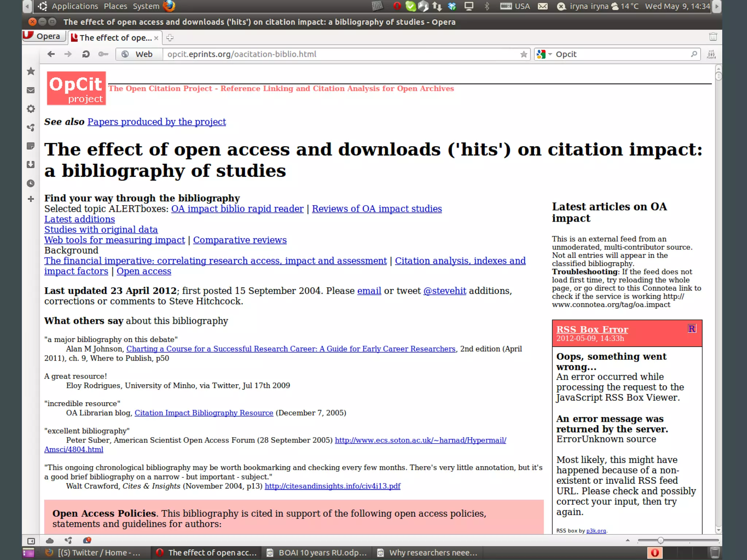This screenshot has width=747, height=560.
Task: Open the Mail panel in sidebar
Action: (31, 90)
